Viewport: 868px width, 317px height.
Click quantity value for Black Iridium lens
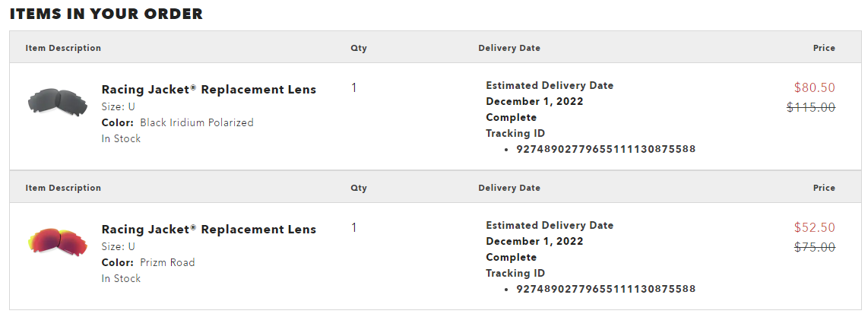(353, 87)
